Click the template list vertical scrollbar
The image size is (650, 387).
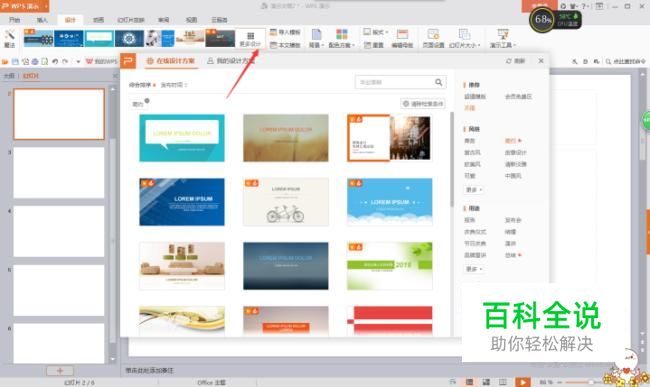[x=451, y=160]
